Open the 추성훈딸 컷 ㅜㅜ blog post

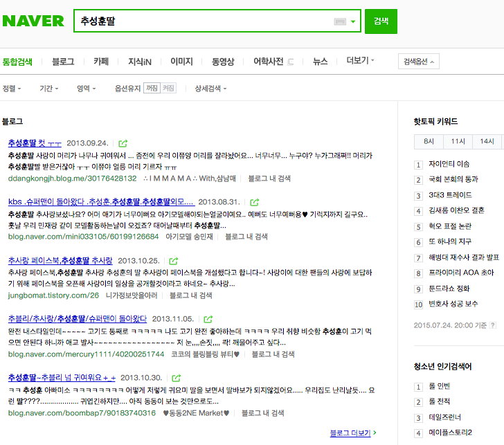[x=35, y=143]
